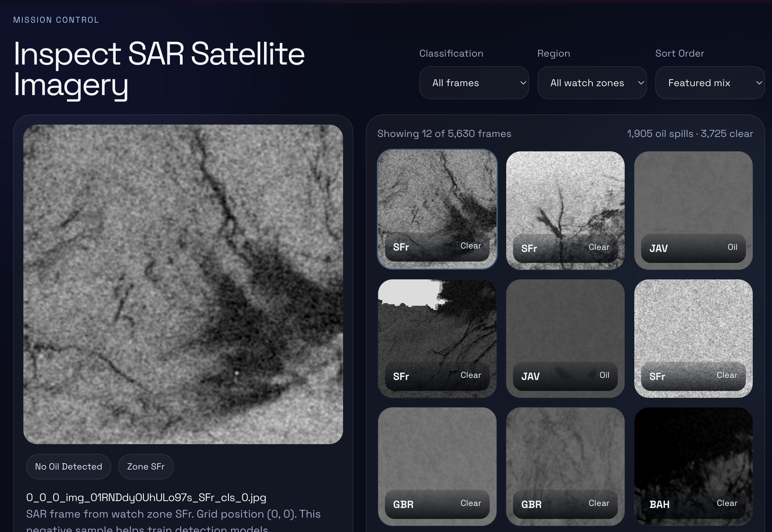Click the large SAR preview image
The height and width of the screenshot is (532, 772).
[x=183, y=284]
